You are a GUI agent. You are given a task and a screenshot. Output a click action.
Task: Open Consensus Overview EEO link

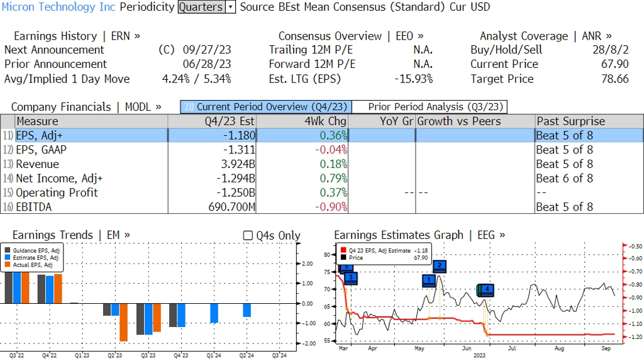point(351,36)
